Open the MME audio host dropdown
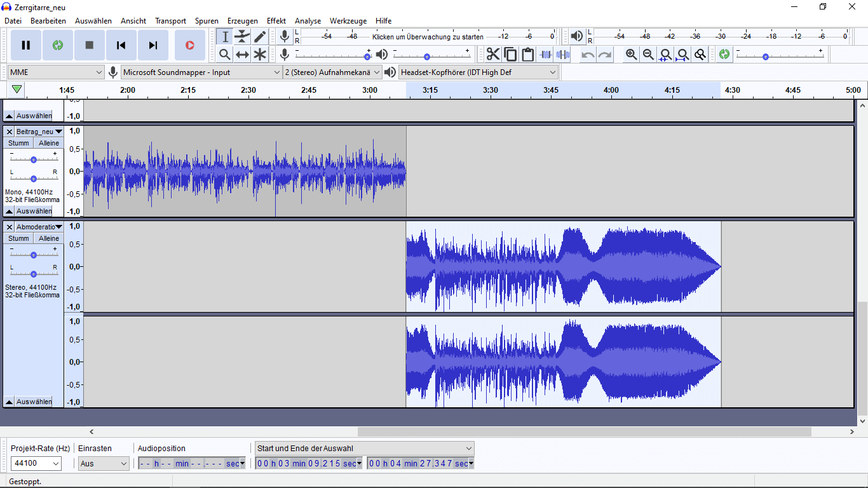The image size is (868, 488). (x=56, y=72)
